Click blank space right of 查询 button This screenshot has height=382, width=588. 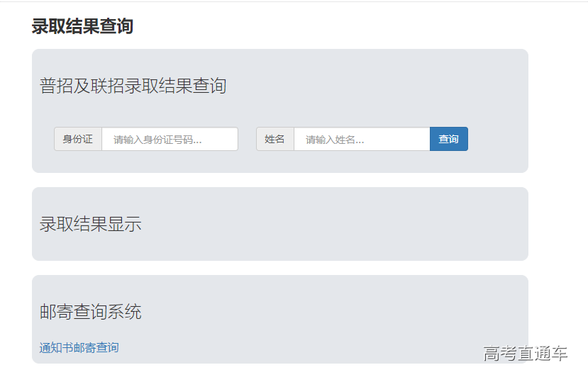pyautogui.click(x=497, y=139)
